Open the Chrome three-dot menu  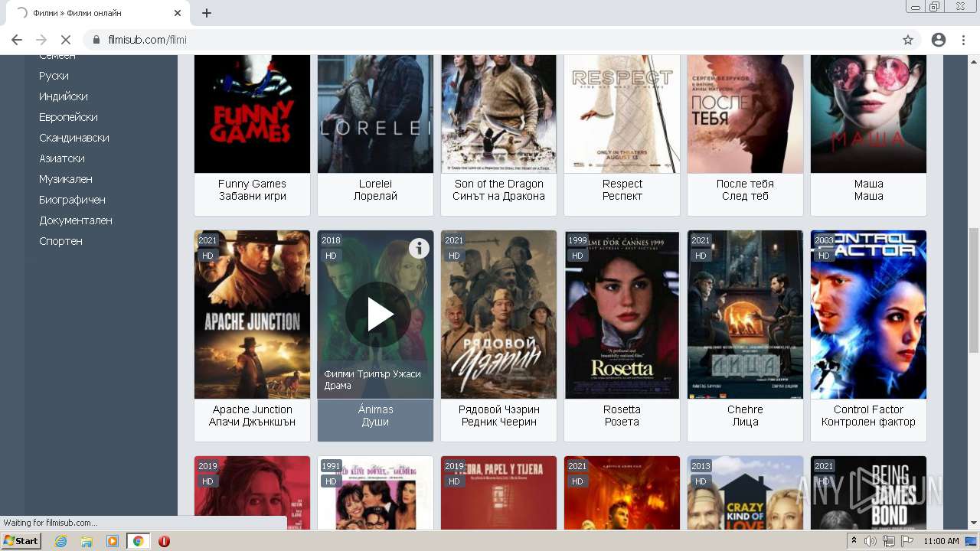click(963, 40)
